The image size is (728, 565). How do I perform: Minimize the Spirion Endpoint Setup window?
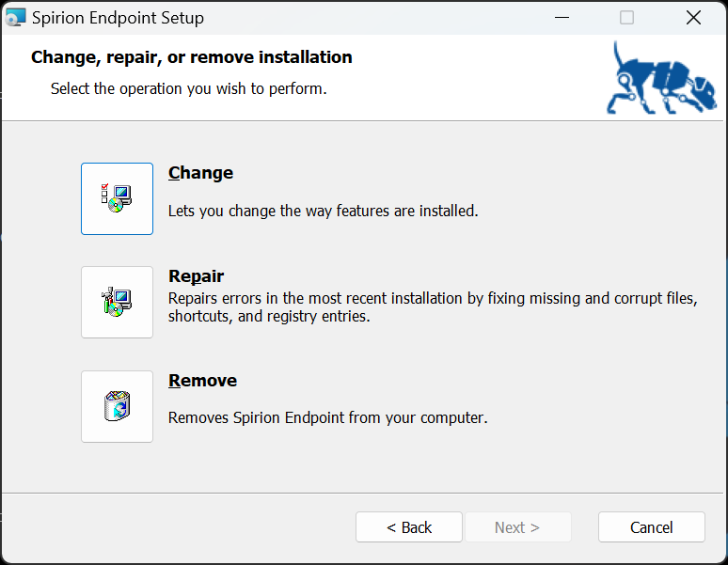pos(562,18)
